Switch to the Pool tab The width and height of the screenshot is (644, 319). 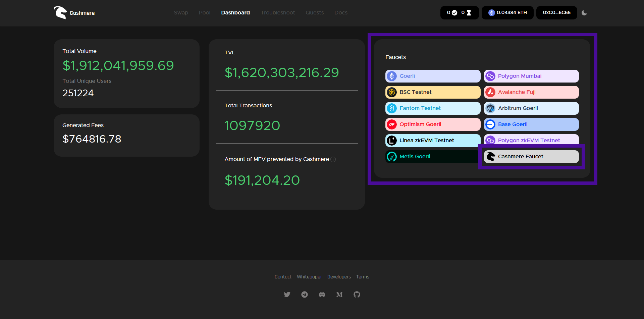[x=205, y=13]
